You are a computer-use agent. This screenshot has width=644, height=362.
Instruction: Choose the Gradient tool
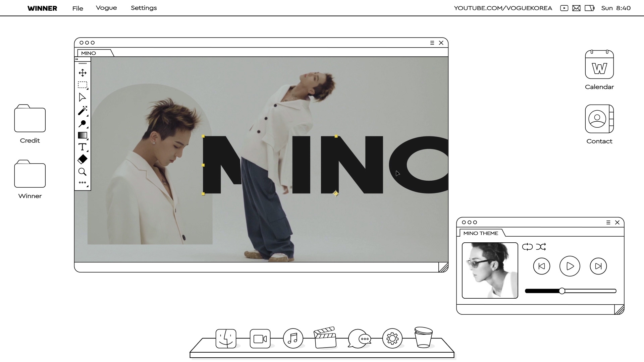pyautogui.click(x=83, y=135)
